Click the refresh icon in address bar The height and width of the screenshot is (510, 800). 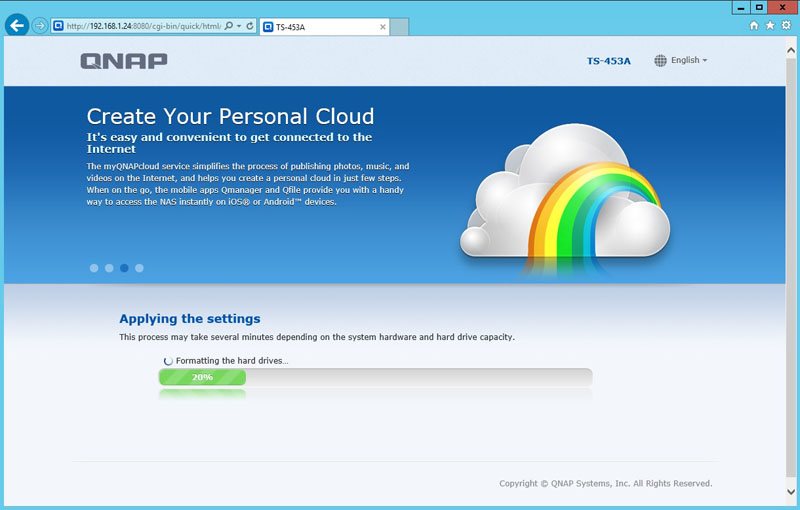(250, 26)
